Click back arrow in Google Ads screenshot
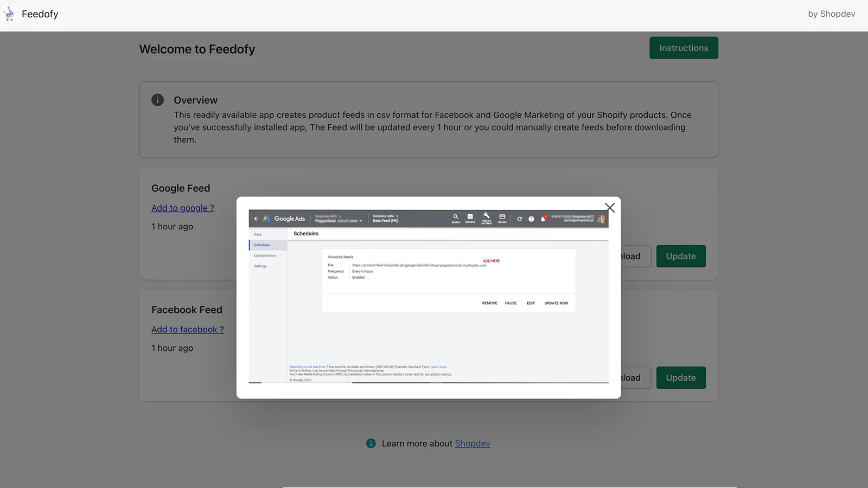The image size is (868, 488). tap(256, 219)
